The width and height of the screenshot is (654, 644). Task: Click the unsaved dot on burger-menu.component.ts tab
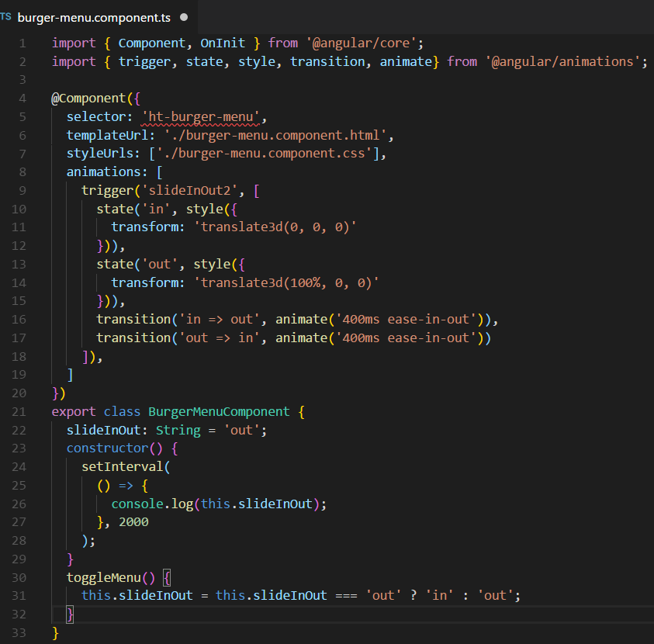tap(184, 18)
